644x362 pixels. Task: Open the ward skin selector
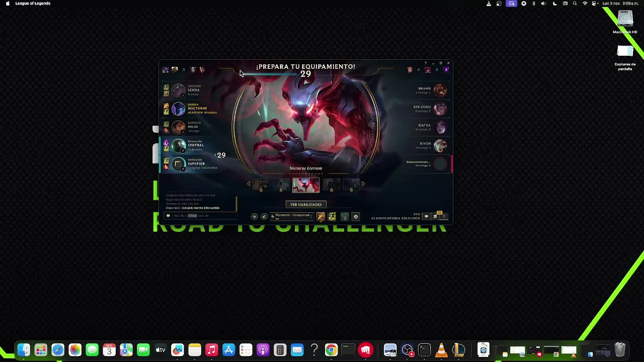(x=345, y=217)
